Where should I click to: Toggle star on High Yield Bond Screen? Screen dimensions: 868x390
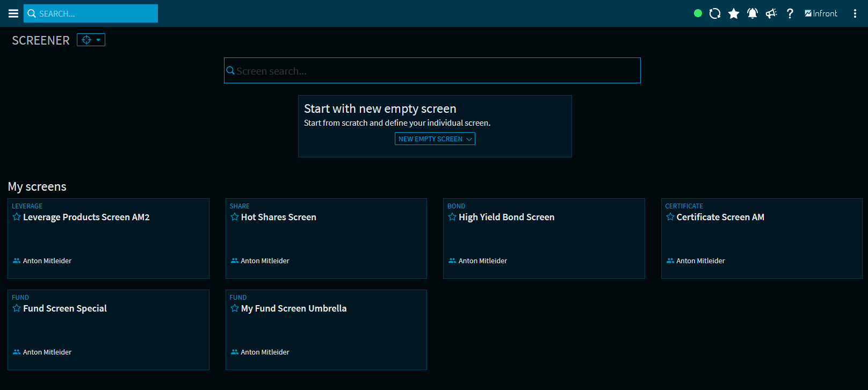click(x=452, y=217)
